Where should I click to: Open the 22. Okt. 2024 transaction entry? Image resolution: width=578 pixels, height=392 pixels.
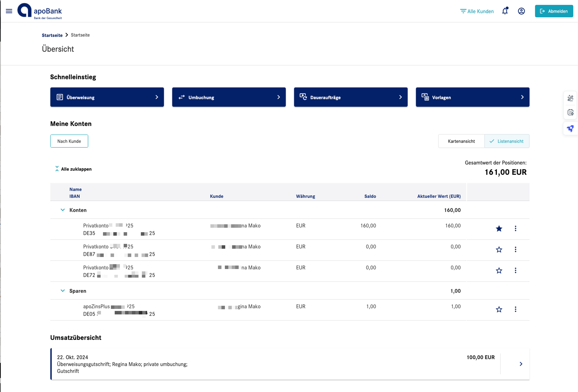[x=290, y=364]
